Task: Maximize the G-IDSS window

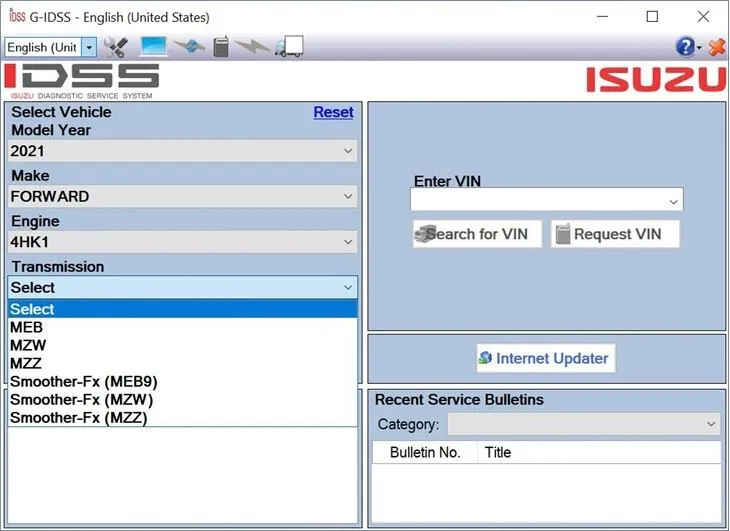Action: (x=652, y=17)
